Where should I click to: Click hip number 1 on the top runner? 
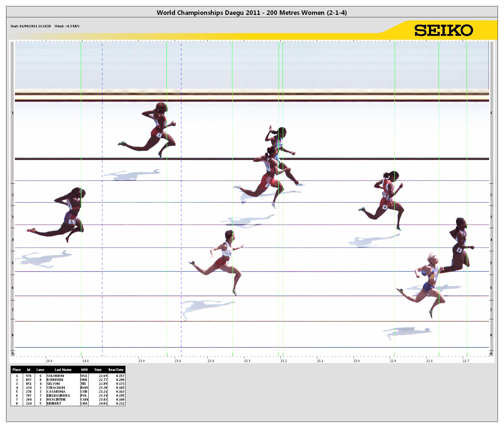tap(159, 135)
